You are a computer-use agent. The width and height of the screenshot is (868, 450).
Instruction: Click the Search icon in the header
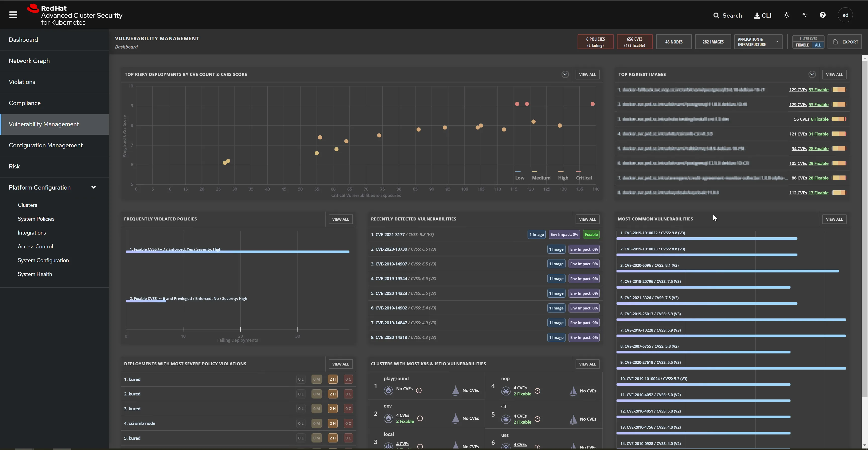click(x=717, y=15)
